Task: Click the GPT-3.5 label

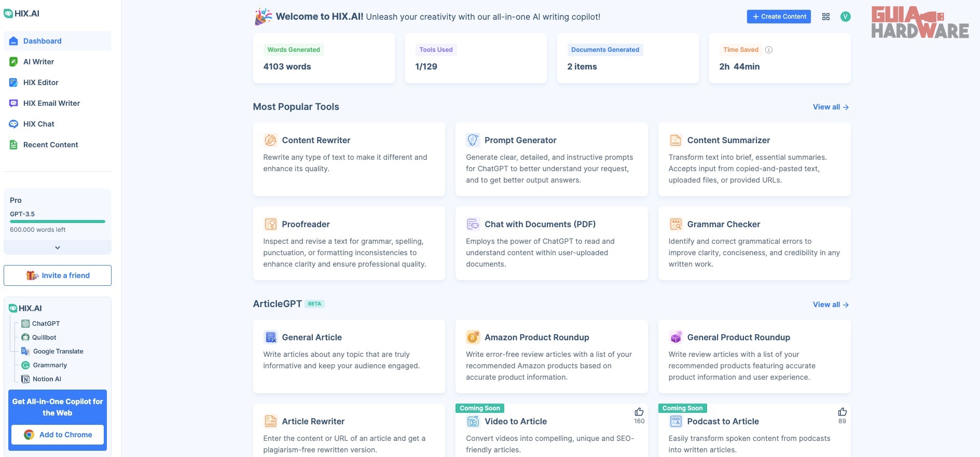Action: tap(22, 214)
